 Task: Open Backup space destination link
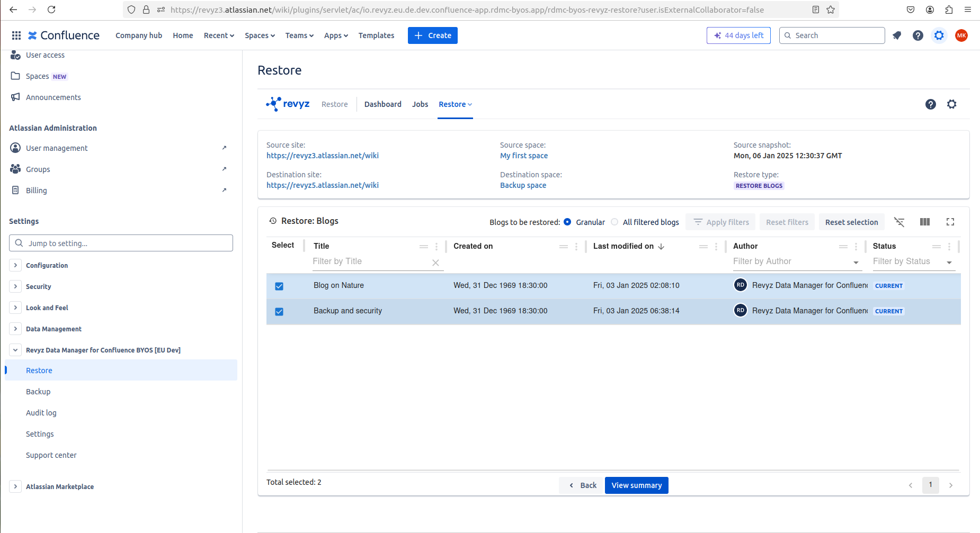pyautogui.click(x=523, y=185)
